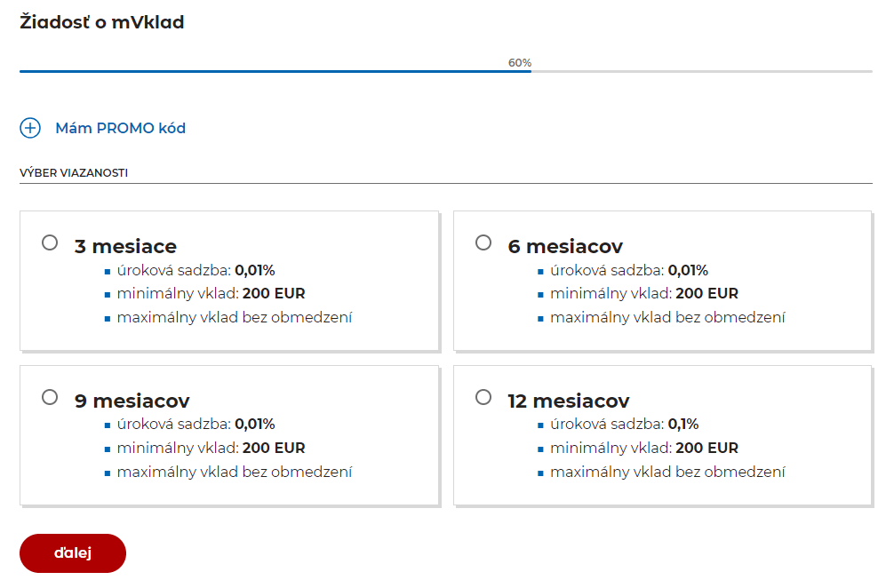
Task: Select the 3 mesiace radio button
Action: click(50, 242)
